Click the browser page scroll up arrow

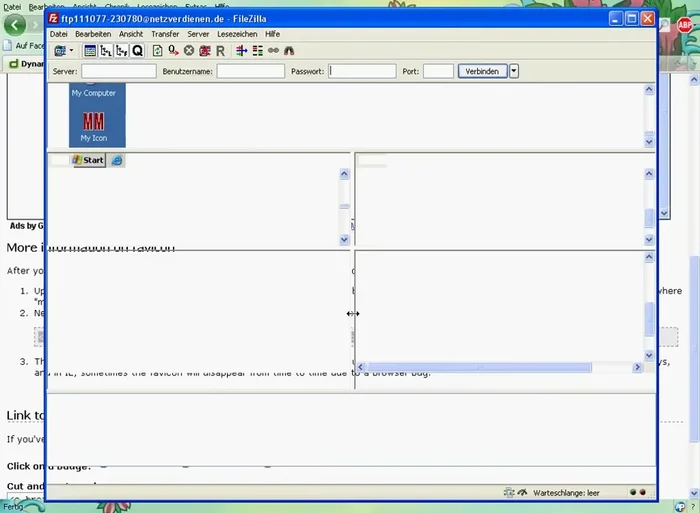(694, 80)
